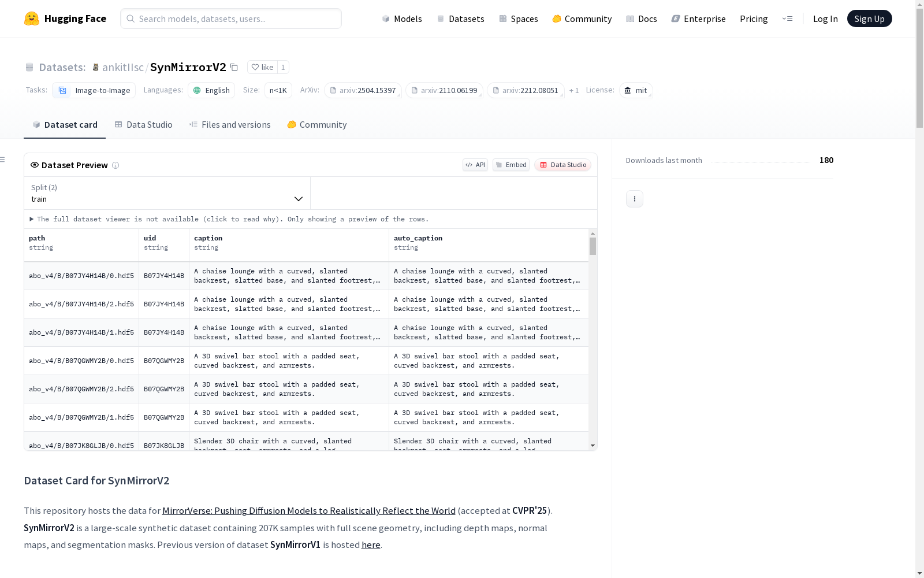Toggle the left sidebar table of contents
The image size is (924, 578).
[x=3, y=160]
